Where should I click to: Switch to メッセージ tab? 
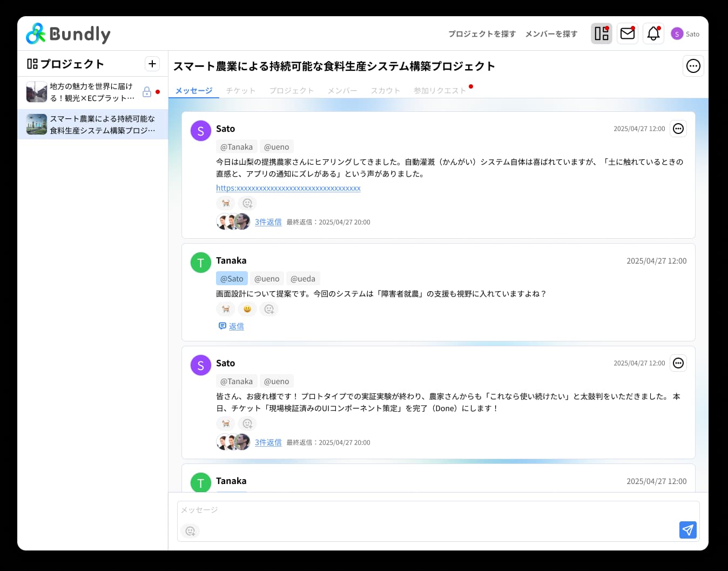[x=194, y=90]
